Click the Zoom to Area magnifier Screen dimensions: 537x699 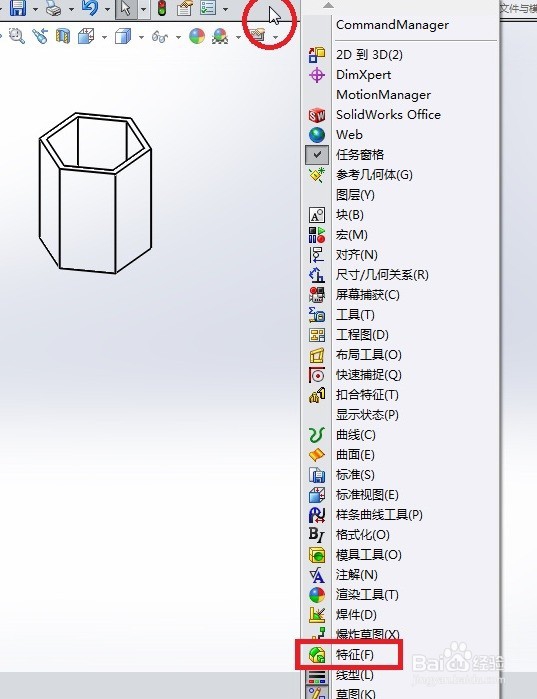coord(16,36)
